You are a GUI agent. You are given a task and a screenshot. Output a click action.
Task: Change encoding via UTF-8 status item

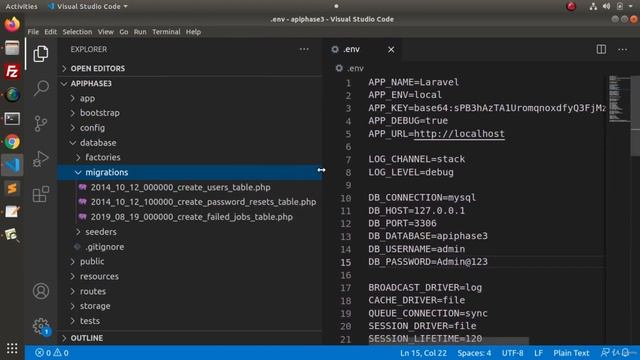tap(513, 353)
